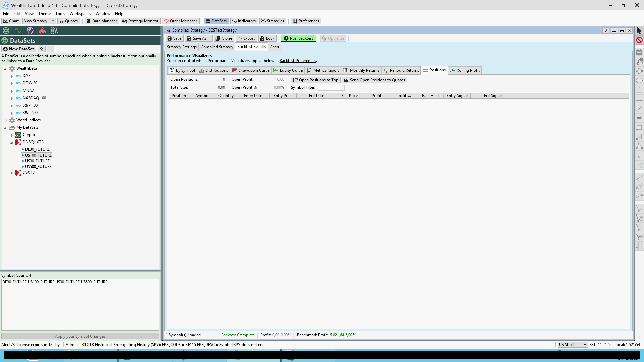Click "Backtest Complete" status text
The width and height of the screenshot is (644, 362).
pos(238,335)
